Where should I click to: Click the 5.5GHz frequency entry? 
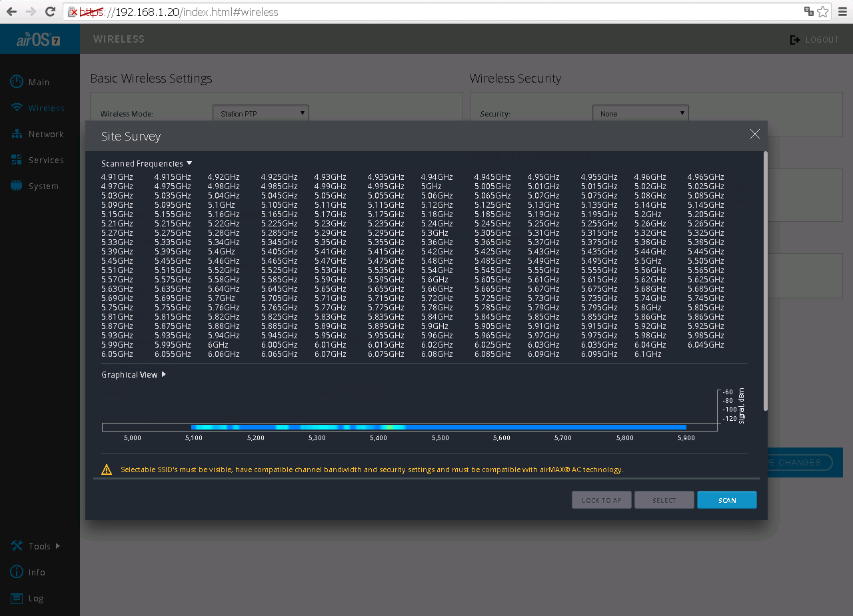[648, 261]
